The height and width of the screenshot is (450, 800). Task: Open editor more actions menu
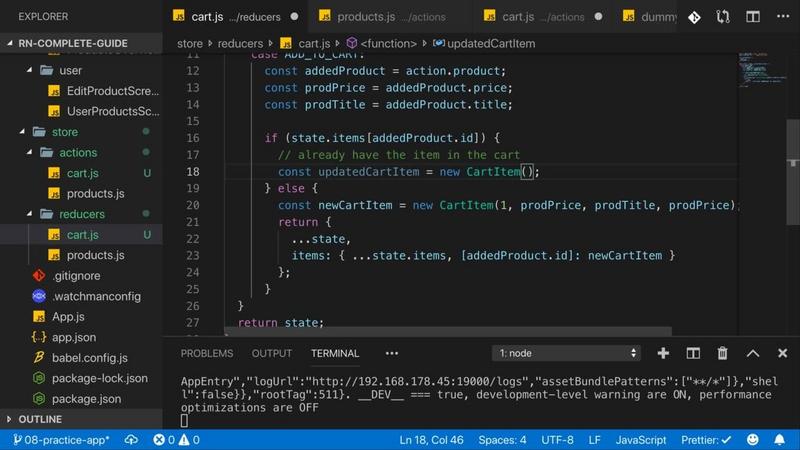pos(783,17)
